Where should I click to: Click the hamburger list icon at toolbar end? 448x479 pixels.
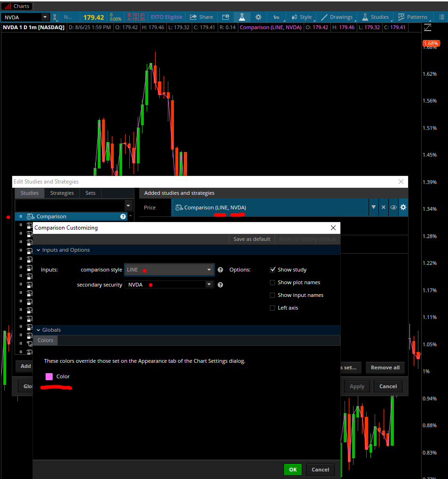[x=441, y=17]
